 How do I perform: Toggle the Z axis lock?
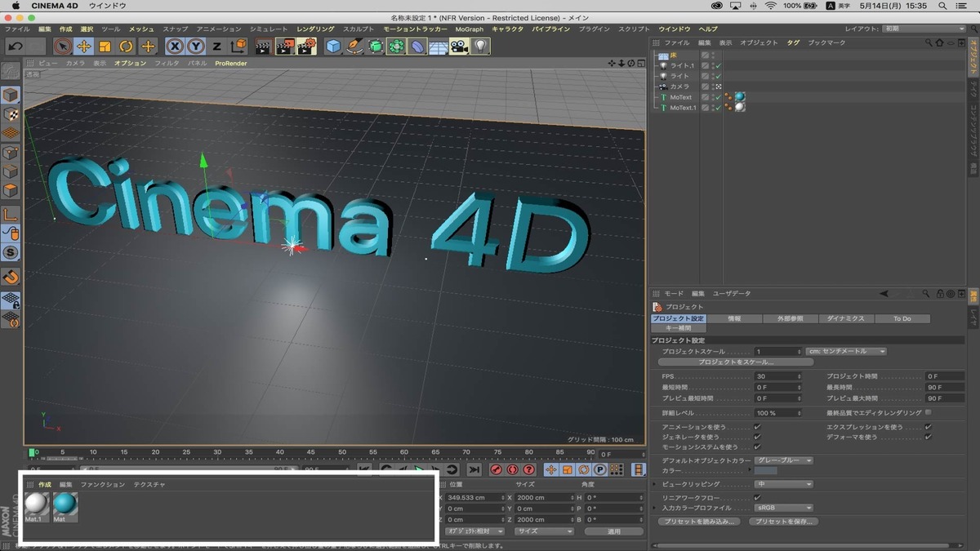pos(217,47)
